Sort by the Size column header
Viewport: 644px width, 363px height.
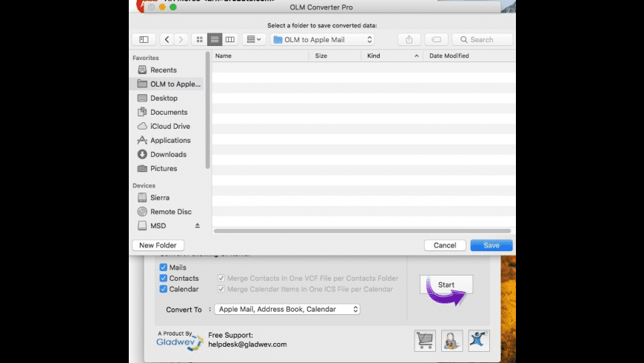coord(335,56)
